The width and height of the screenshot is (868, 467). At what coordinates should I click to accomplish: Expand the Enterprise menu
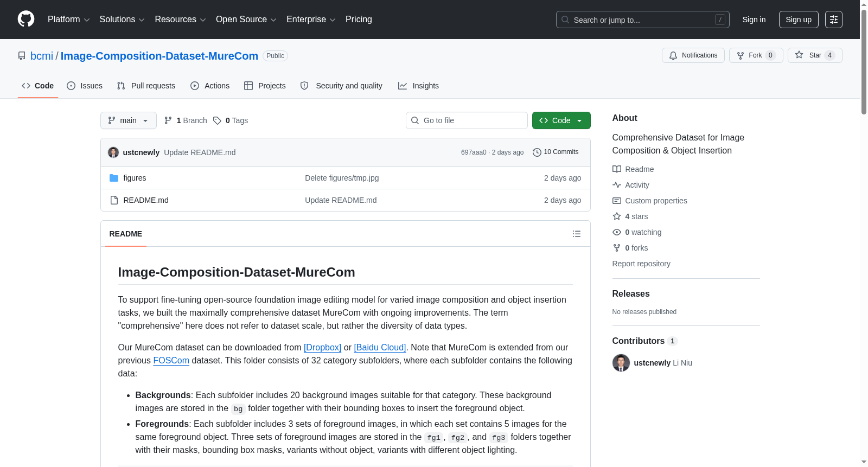pyautogui.click(x=311, y=20)
